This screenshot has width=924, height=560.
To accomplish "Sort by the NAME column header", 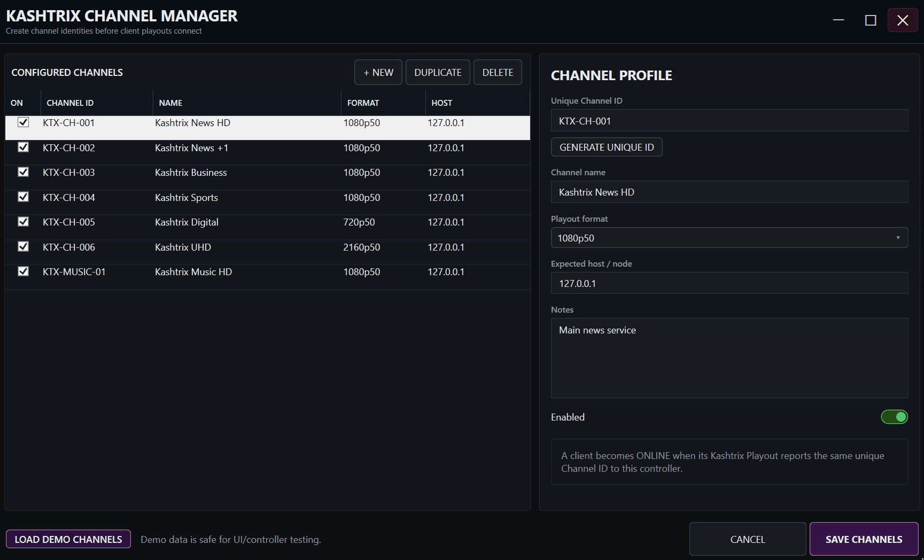I will [x=247, y=103].
